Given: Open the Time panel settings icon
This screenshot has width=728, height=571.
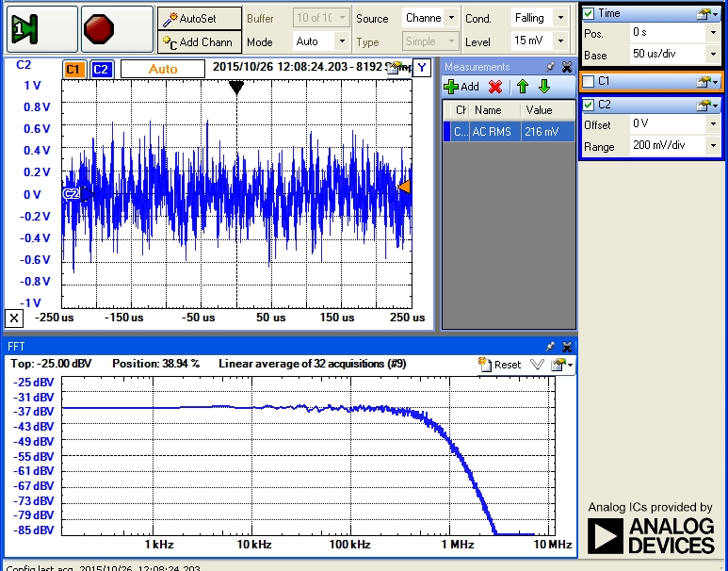Looking at the screenshot, I should click(x=705, y=14).
